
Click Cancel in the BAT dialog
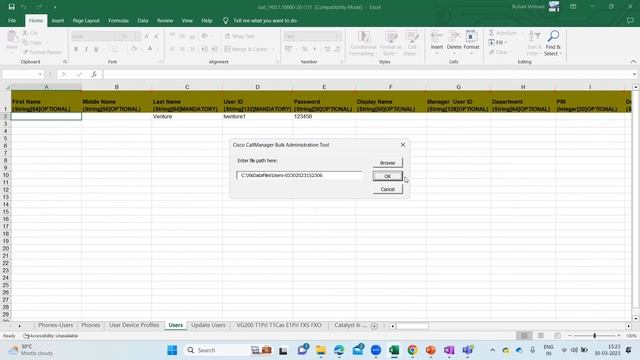(x=387, y=189)
